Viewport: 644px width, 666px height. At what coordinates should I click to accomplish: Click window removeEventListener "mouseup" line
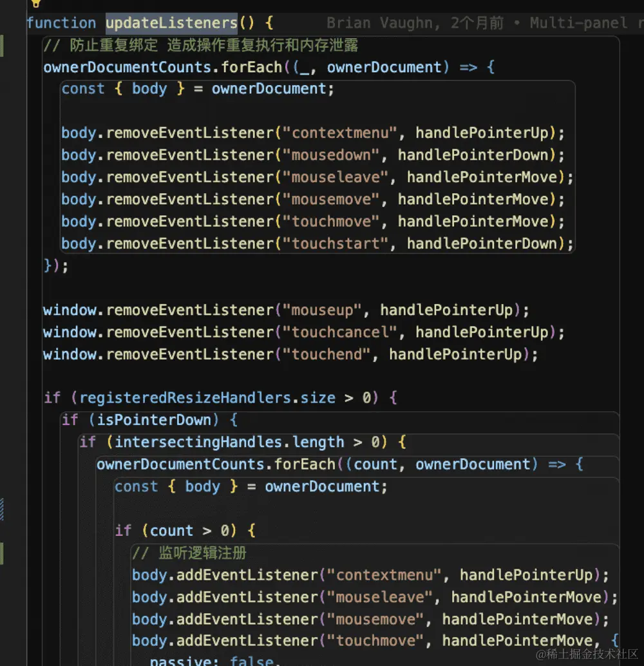tap(287, 310)
